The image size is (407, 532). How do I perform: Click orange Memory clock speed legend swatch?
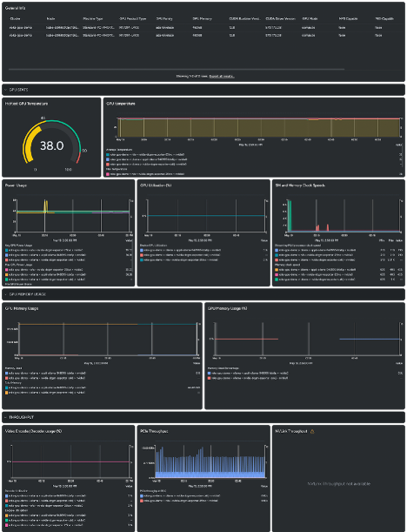(x=277, y=270)
